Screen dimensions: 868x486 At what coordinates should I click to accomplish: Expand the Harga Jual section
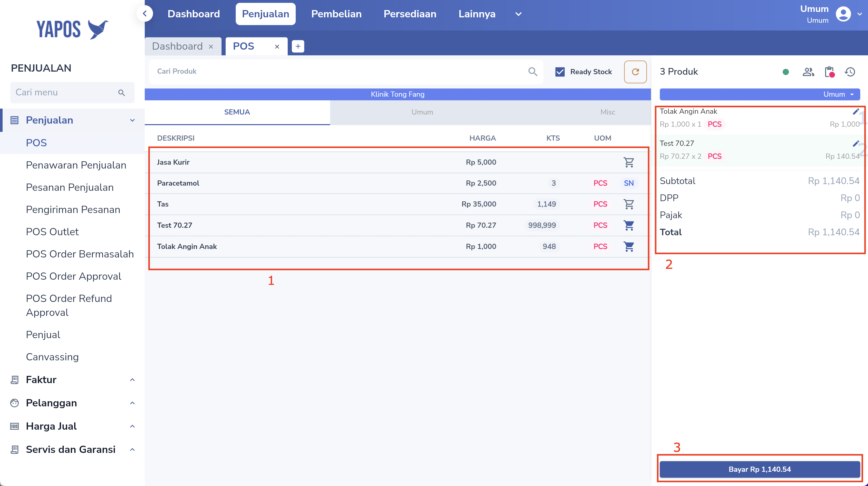click(x=132, y=426)
